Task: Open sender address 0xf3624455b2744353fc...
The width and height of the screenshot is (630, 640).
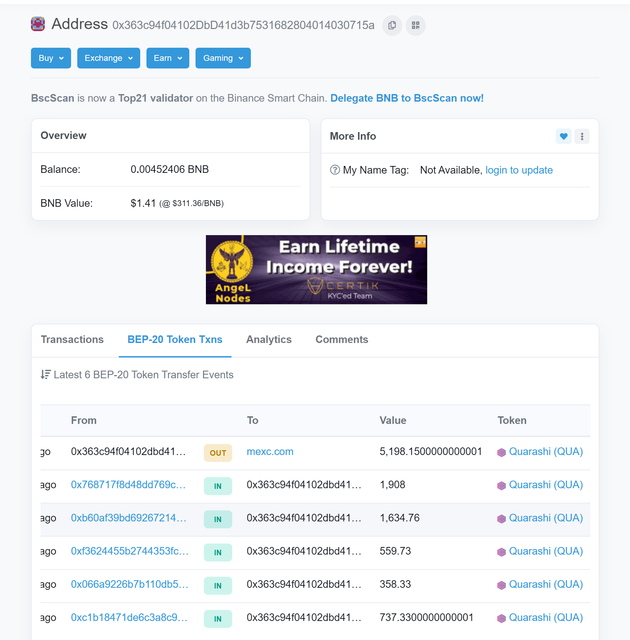Action: [x=130, y=551]
